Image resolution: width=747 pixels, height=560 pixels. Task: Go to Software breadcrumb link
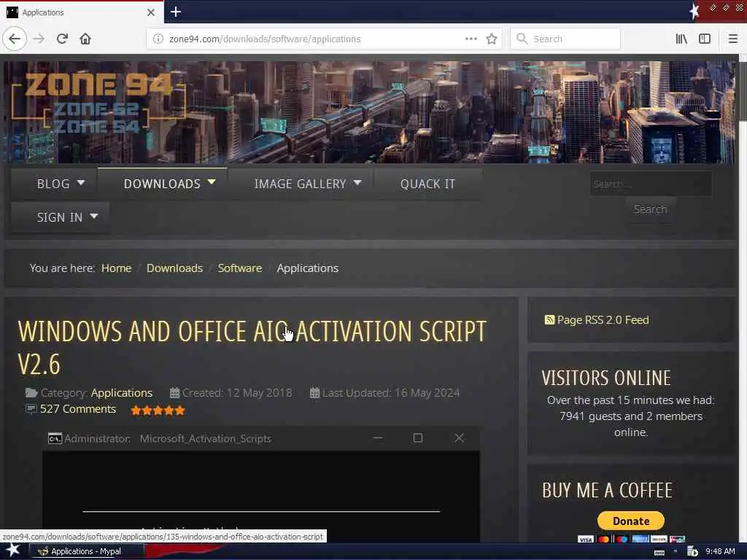(239, 268)
